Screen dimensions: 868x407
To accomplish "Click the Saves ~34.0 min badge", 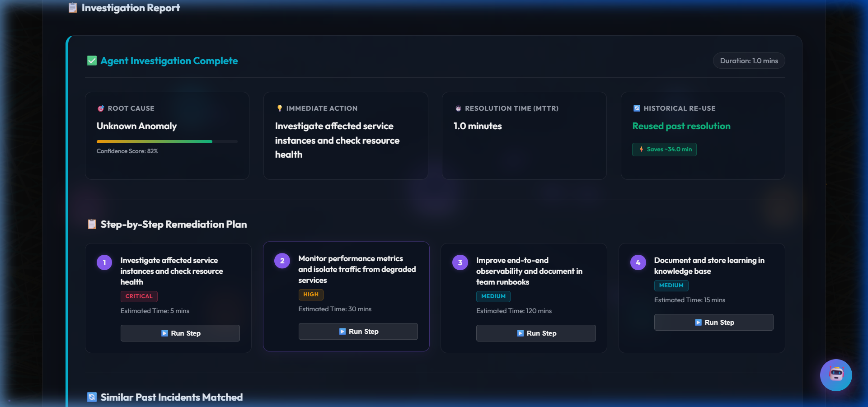I will click(x=664, y=150).
